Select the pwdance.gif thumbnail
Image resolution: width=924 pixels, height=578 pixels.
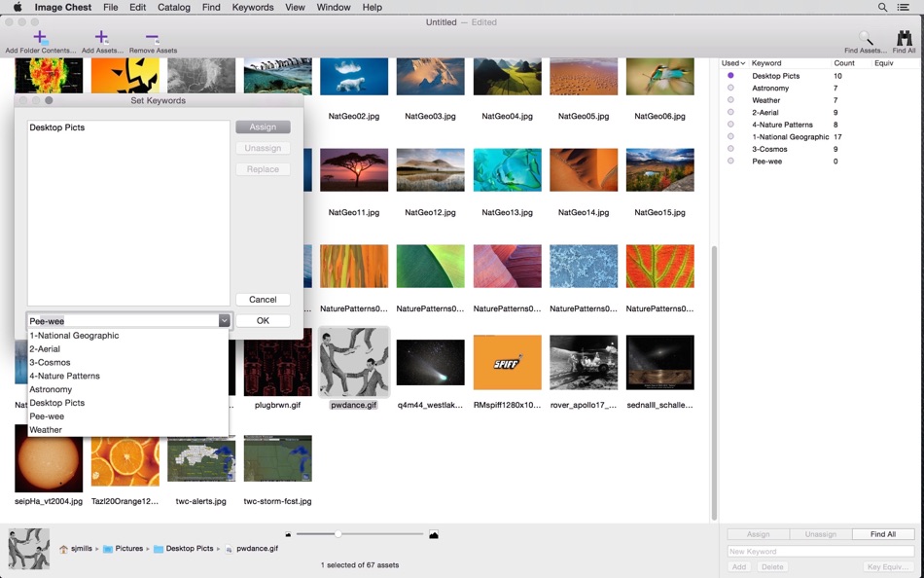354,361
